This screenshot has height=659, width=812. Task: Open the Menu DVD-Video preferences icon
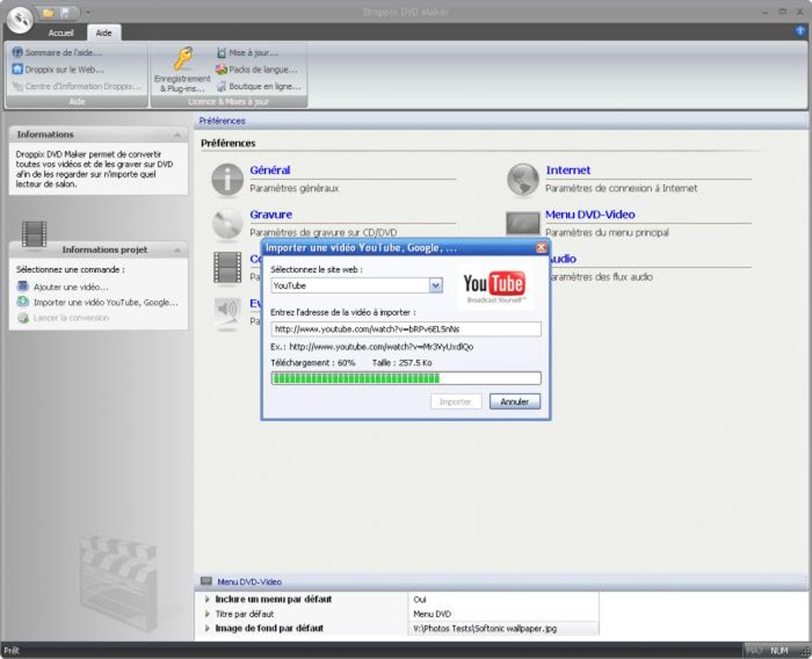pyautogui.click(x=523, y=224)
